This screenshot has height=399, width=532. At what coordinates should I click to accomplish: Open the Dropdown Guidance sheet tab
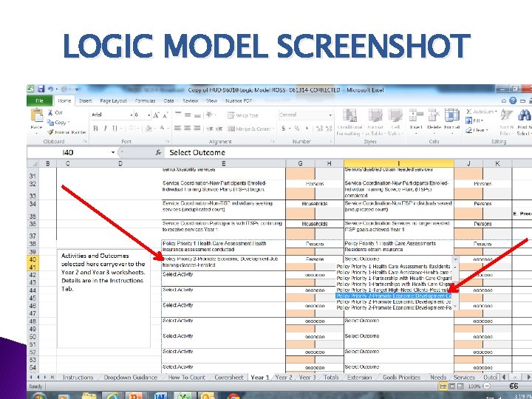130,377
